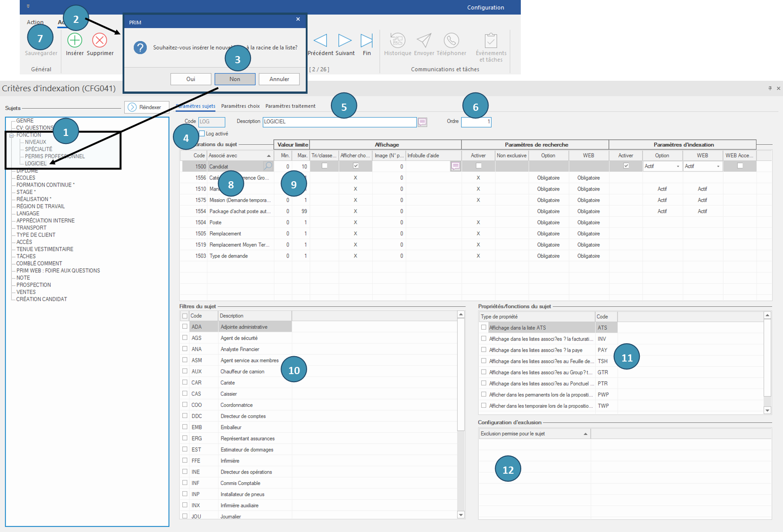Switch to the Paramètres choix tab
The image size is (783, 532).
pos(240,106)
